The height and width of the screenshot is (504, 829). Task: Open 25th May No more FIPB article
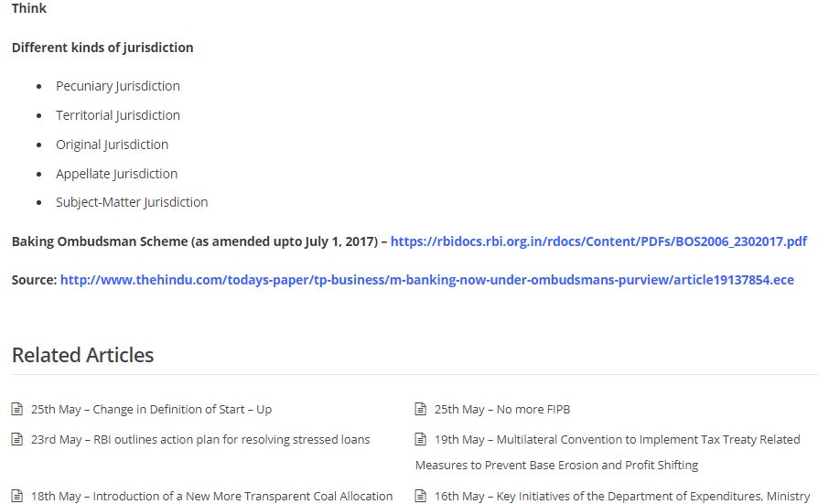click(x=502, y=410)
